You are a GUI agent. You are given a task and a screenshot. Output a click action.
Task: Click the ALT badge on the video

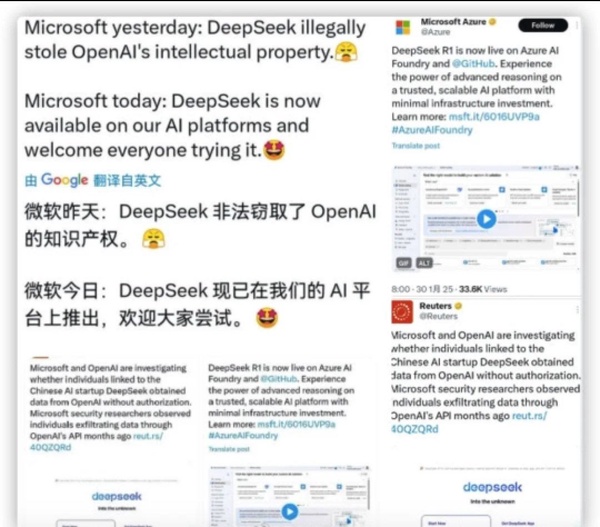click(x=424, y=263)
